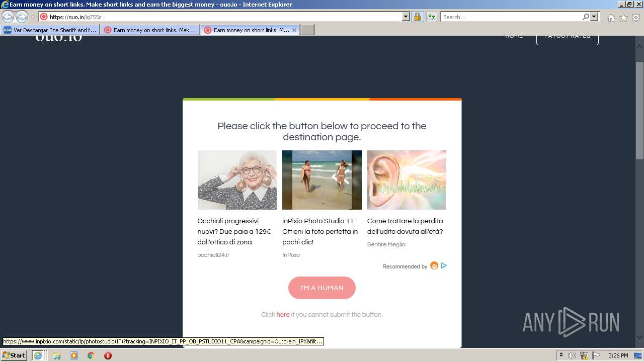
Task: Click the 'Recommended by' Outbrain text
Action: (405, 266)
